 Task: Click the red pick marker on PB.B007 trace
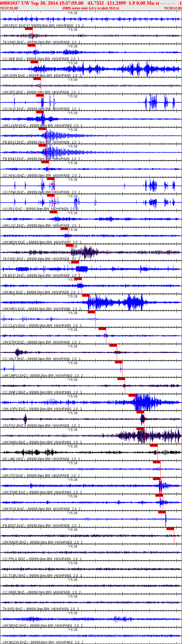(x=162, y=512)
